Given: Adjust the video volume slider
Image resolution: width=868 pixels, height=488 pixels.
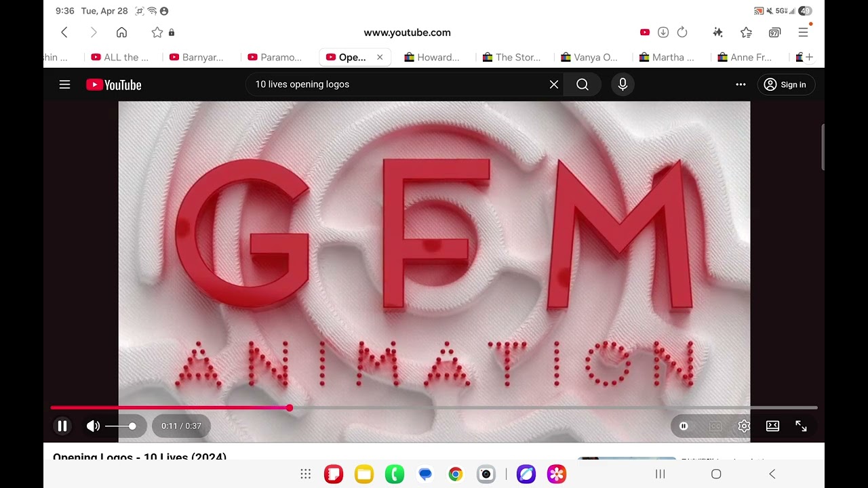Looking at the screenshot, I should (x=122, y=426).
